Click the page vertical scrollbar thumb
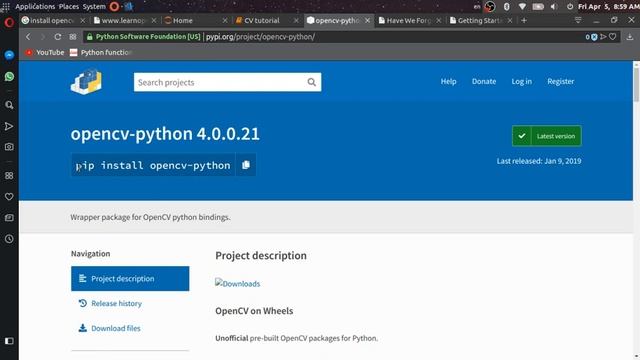The image size is (640, 360). click(636, 85)
